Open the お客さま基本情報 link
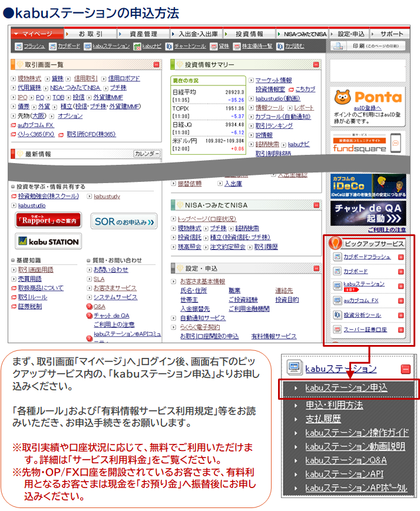The height and width of the screenshot is (511, 420). point(203,281)
